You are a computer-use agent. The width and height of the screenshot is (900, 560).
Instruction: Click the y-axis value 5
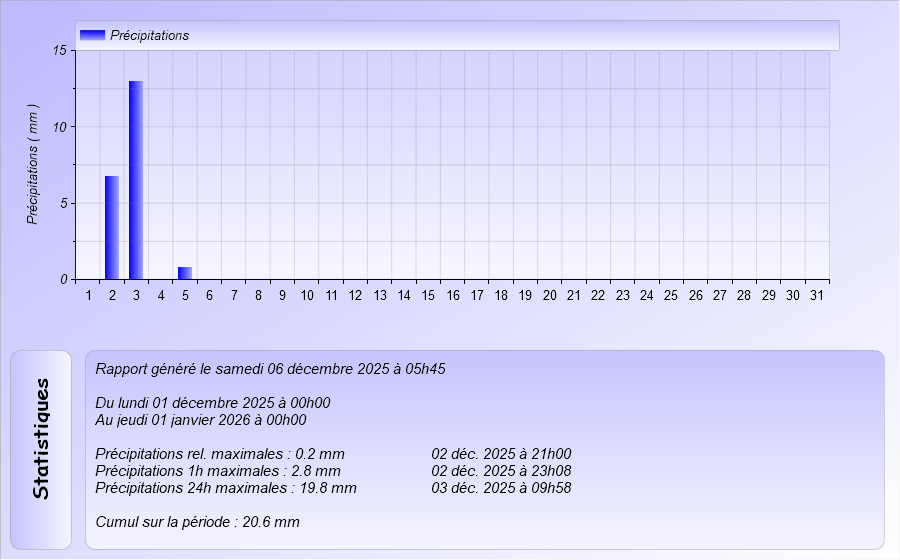63,203
